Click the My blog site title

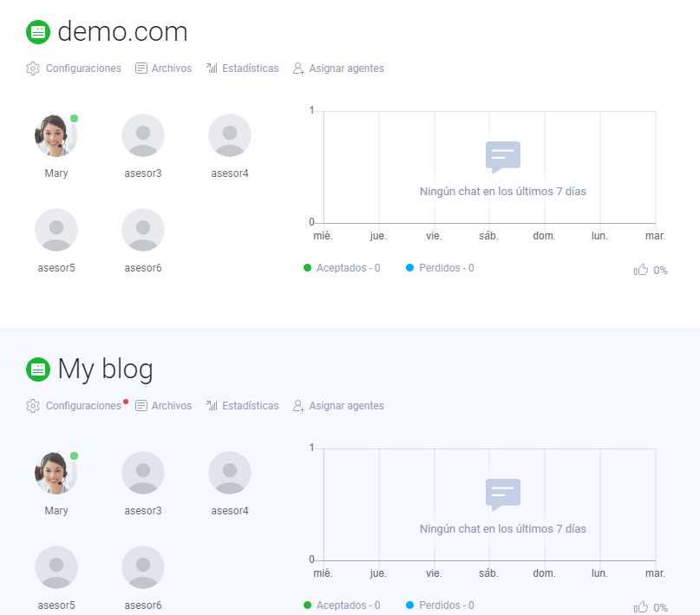(105, 370)
